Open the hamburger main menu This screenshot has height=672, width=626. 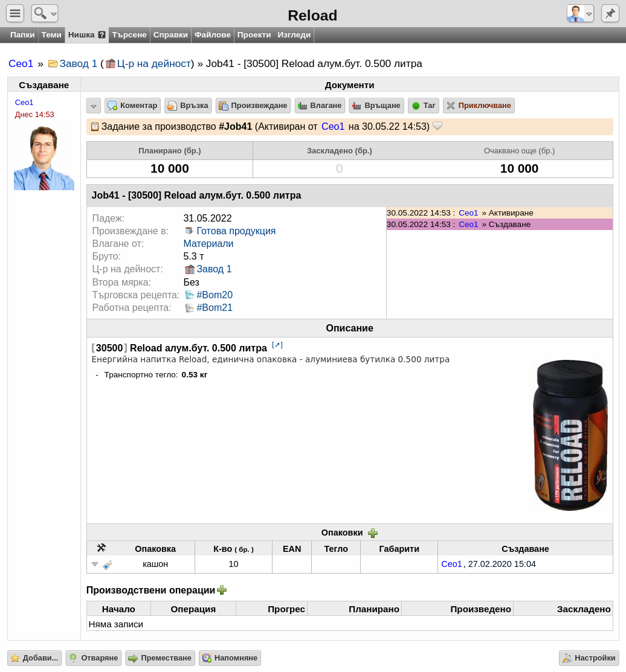[x=15, y=13]
